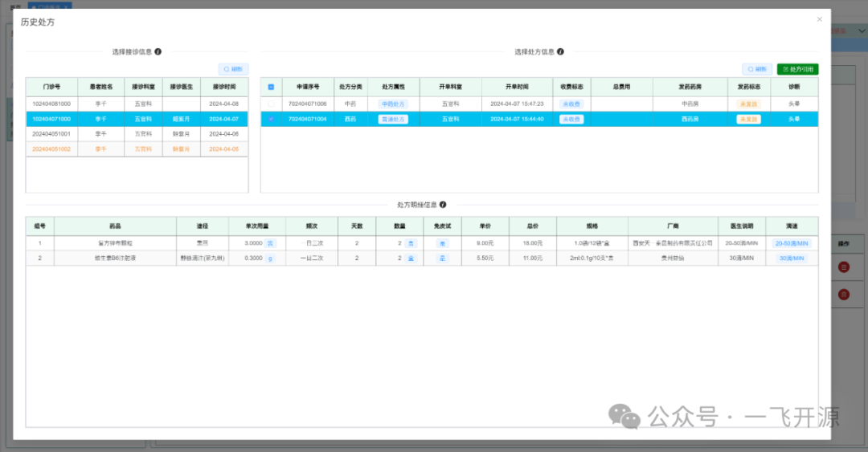Click info icon beside 选择处方信息
868x452 pixels.
pos(560,51)
